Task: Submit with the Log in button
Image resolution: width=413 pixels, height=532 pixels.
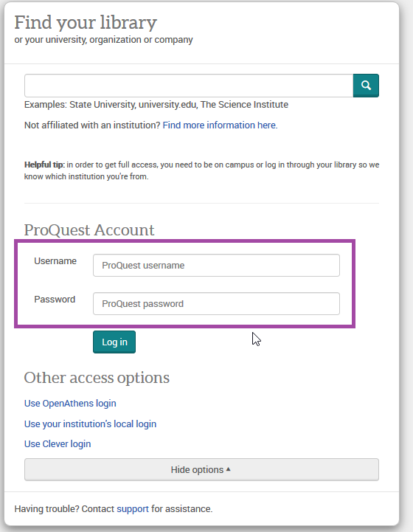Action: tap(114, 342)
